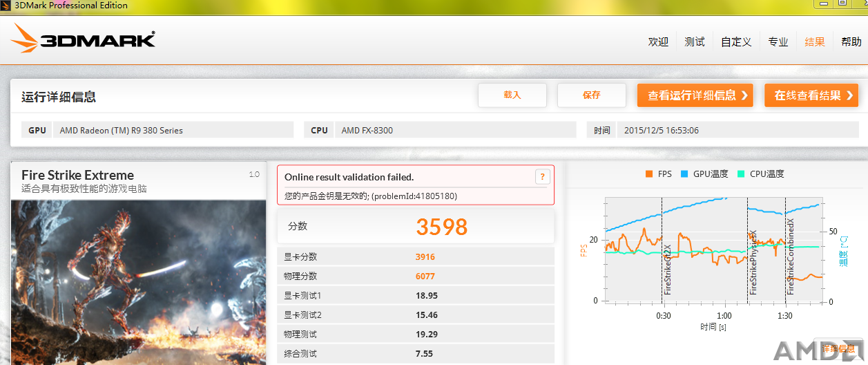
Task: Click the 综合测试 value 7.55
Action: (424, 354)
